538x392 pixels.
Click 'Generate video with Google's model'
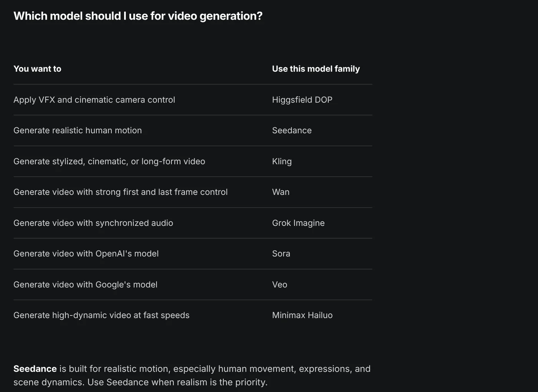[85, 284]
